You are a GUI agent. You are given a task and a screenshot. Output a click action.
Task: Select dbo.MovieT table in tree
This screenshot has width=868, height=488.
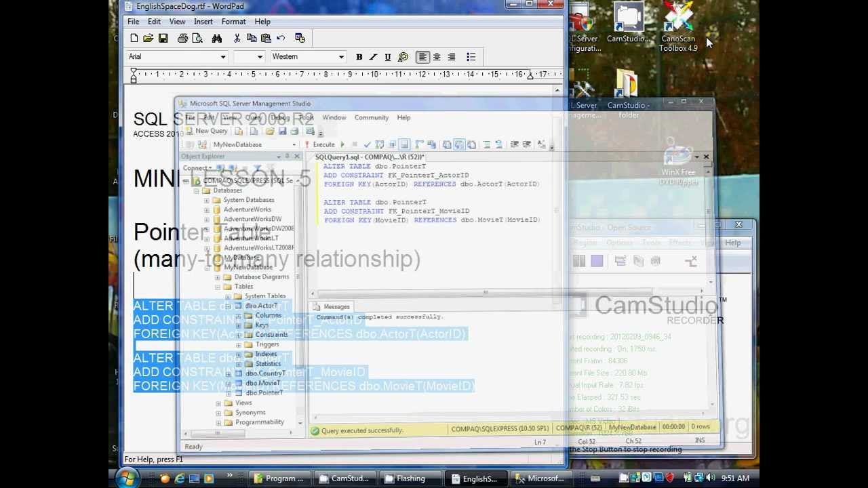pyautogui.click(x=262, y=383)
